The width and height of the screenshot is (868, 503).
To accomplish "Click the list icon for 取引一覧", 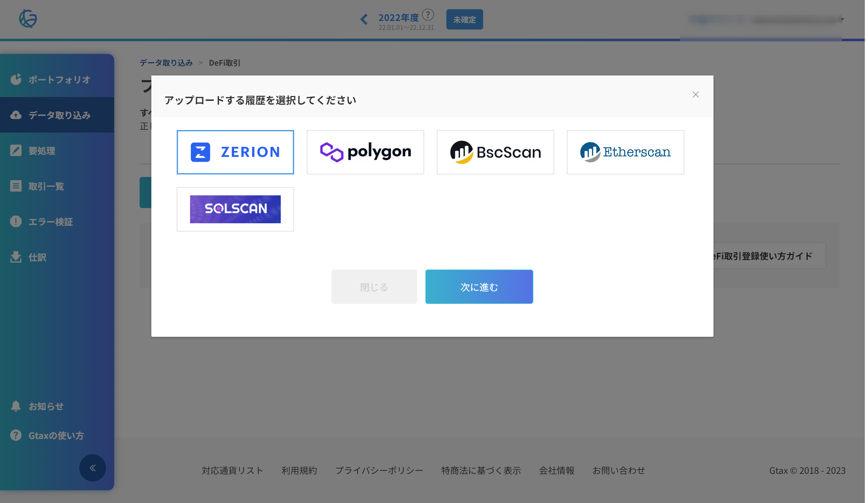I will [16, 186].
